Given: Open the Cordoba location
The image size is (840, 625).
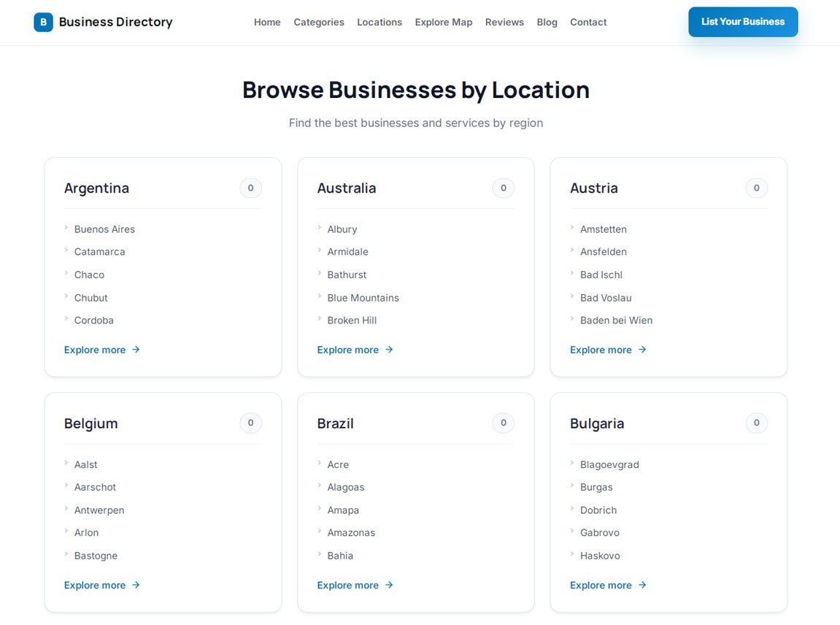Looking at the screenshot, I should tap(93, 320).
